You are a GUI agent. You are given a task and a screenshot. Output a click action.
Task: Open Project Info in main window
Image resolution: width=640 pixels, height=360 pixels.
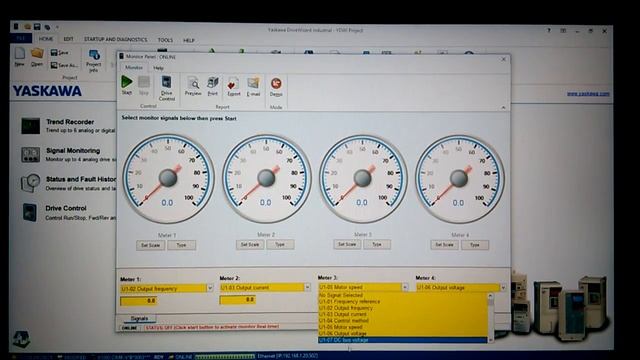tap(93, 60)
